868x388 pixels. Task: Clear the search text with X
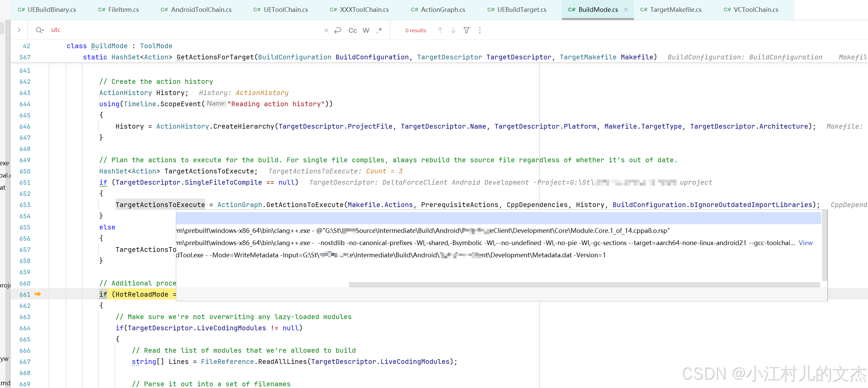click(x=326, y=30)
